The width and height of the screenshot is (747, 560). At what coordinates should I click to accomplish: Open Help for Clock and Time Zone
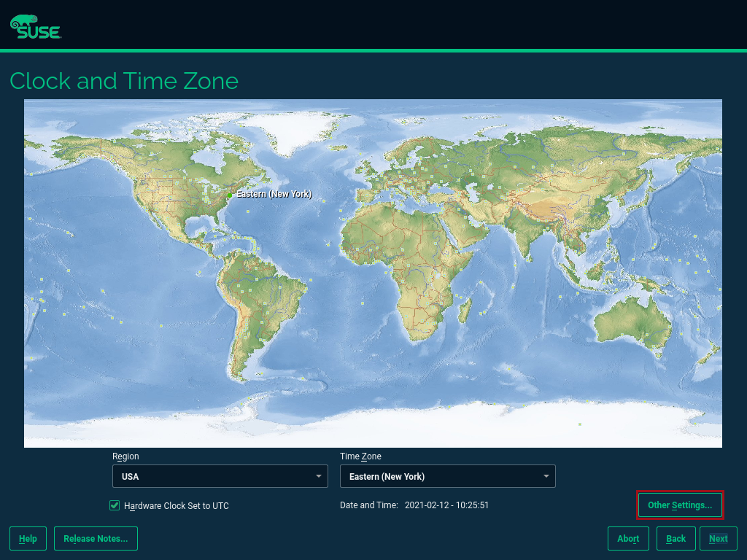point(28,538)
